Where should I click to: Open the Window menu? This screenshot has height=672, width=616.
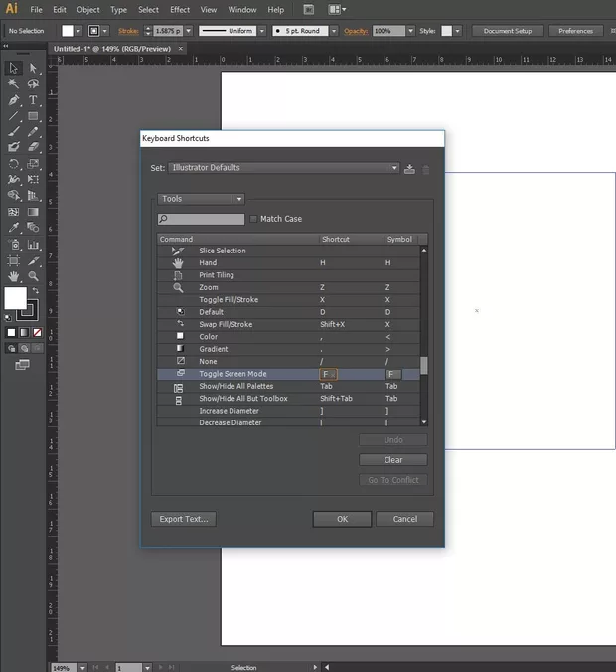coord(242,9)
